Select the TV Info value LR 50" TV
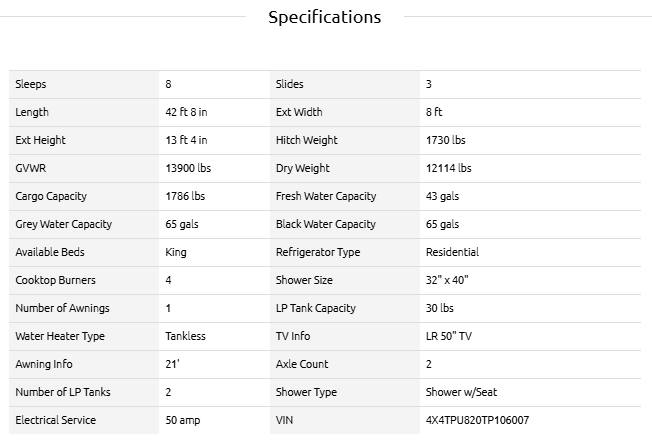Viewport: 652px width, 442px height. 448,336
